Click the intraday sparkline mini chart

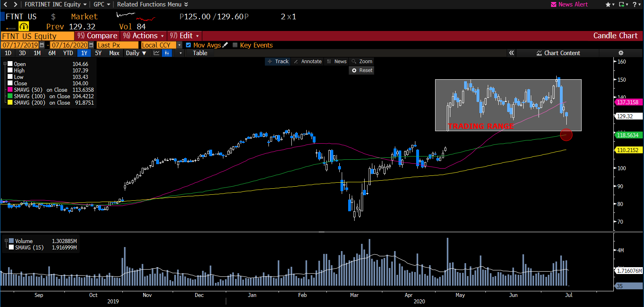tap(136, 17)
